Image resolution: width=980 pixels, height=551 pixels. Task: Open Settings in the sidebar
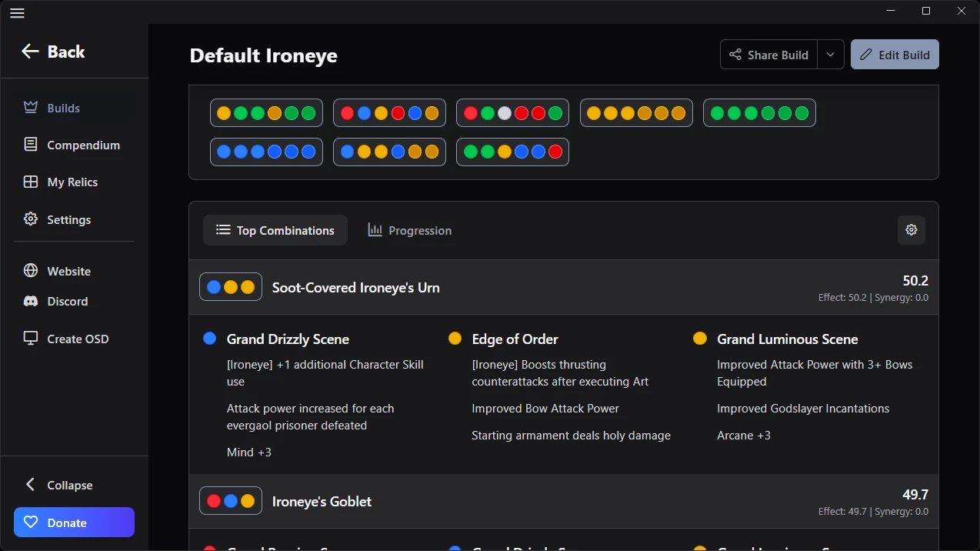click(x=68, y=219)
